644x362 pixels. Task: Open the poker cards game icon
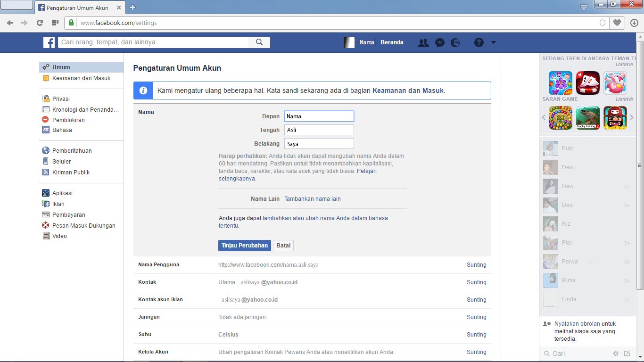tap(588, 83)
